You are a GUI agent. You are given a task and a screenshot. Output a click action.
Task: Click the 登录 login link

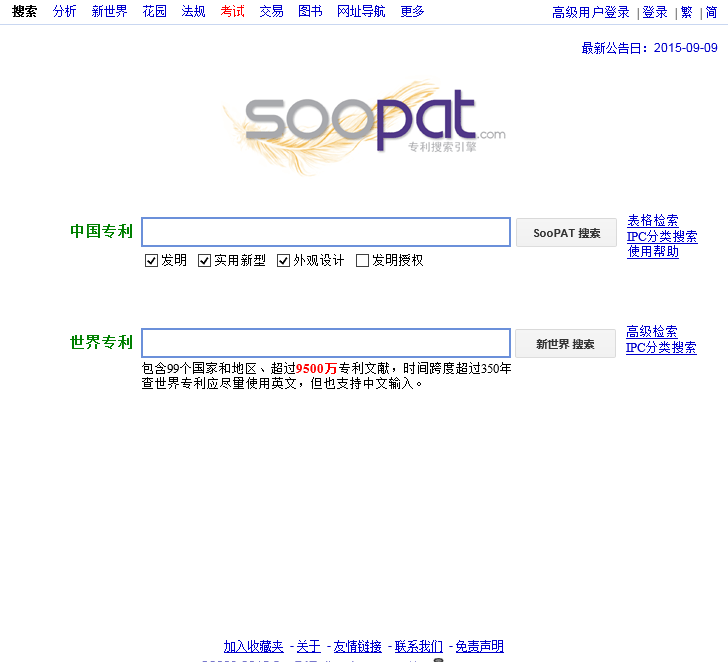coord(655,13)
